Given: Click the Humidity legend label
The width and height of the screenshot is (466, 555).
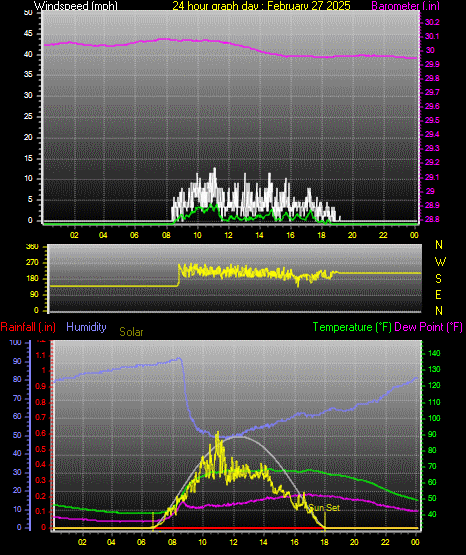Looking at the screenshot, I should (x=86, y=327).
